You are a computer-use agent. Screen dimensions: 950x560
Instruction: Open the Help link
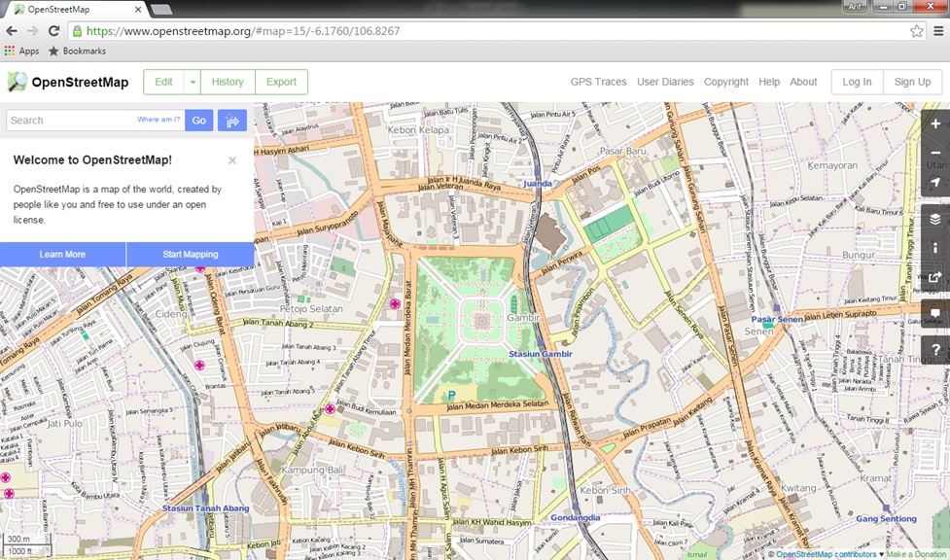click(769, 82)
